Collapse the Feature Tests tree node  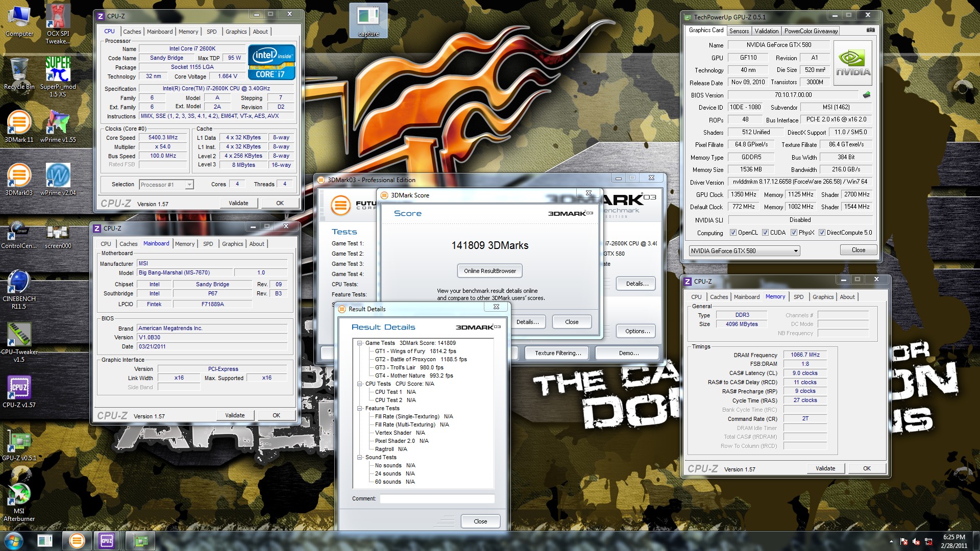359,409
